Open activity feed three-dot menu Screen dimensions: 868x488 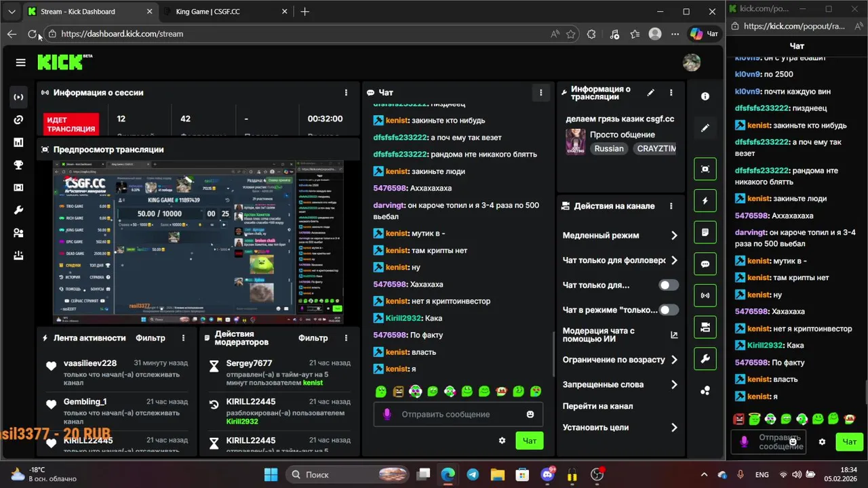coord(184,338)
